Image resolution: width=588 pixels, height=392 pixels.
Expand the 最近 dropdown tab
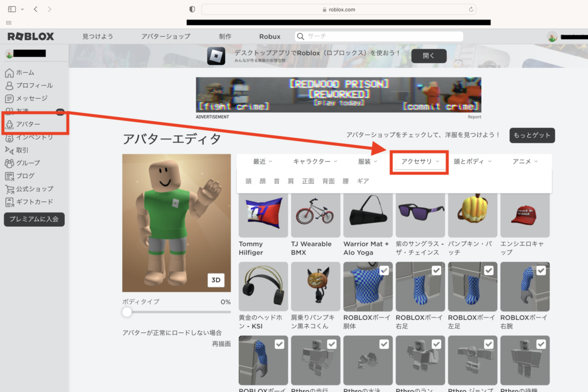(262, 161)
